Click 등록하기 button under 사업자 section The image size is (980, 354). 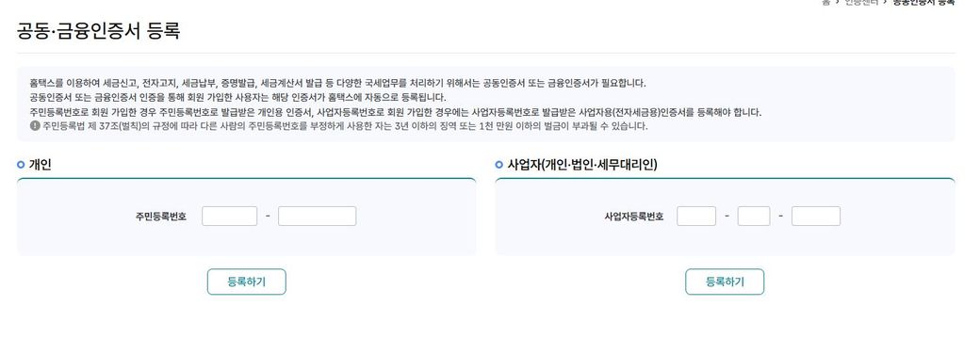click(x=725, y=282)
